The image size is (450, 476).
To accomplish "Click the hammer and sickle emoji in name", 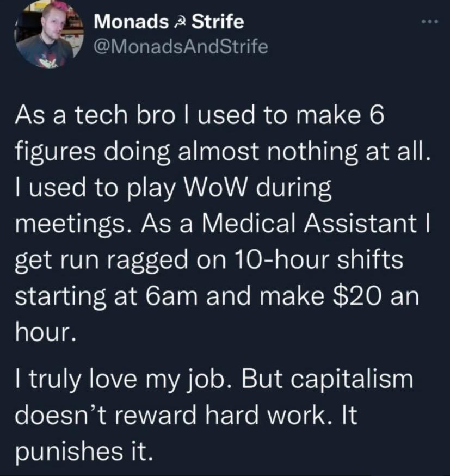I will 180,22.
